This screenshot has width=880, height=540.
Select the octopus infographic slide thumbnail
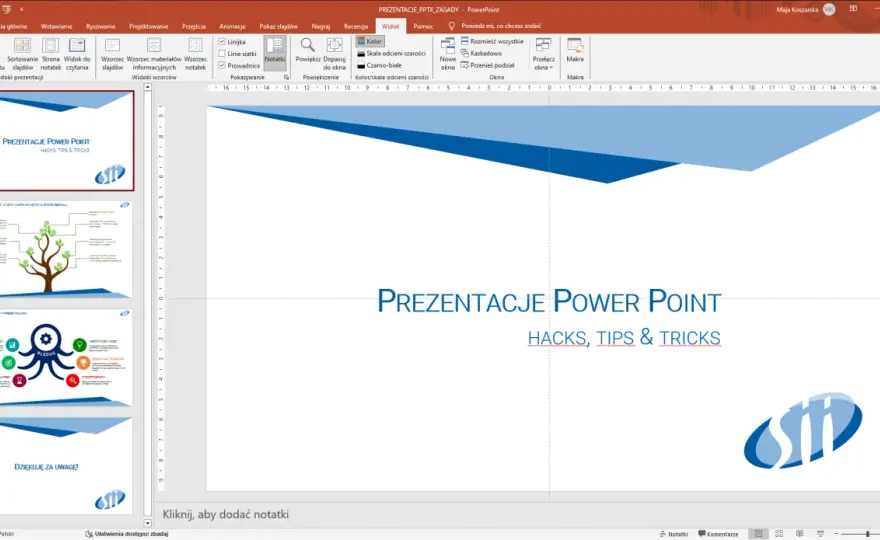click(66, 358)
